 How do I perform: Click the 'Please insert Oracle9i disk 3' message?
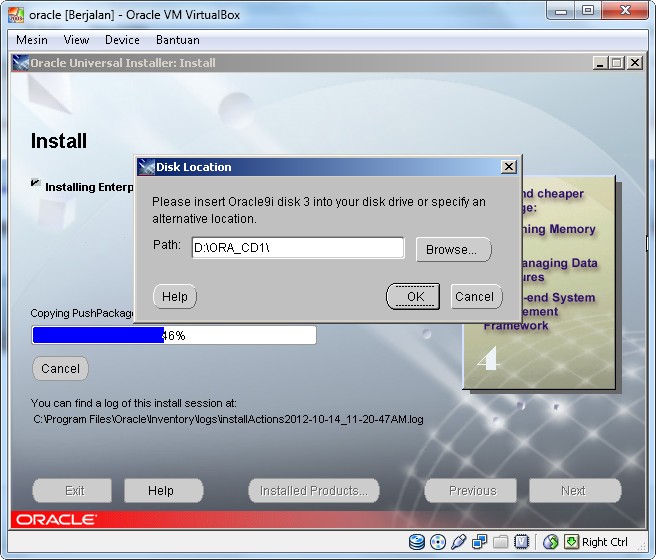(x=318, y=210)
